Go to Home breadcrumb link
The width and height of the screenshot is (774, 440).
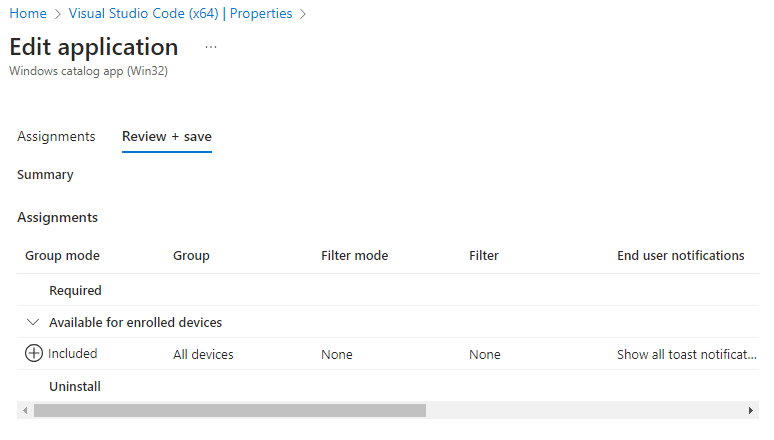27,14
